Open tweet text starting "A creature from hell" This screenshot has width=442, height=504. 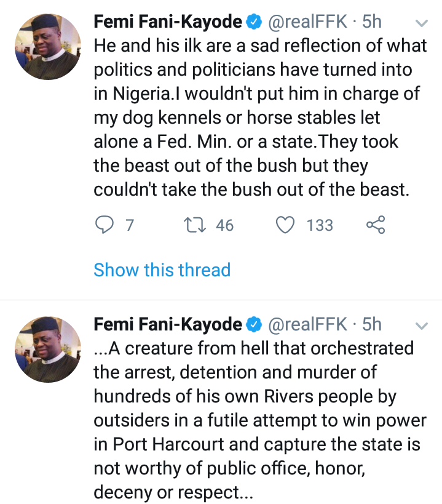coord(258,420)
